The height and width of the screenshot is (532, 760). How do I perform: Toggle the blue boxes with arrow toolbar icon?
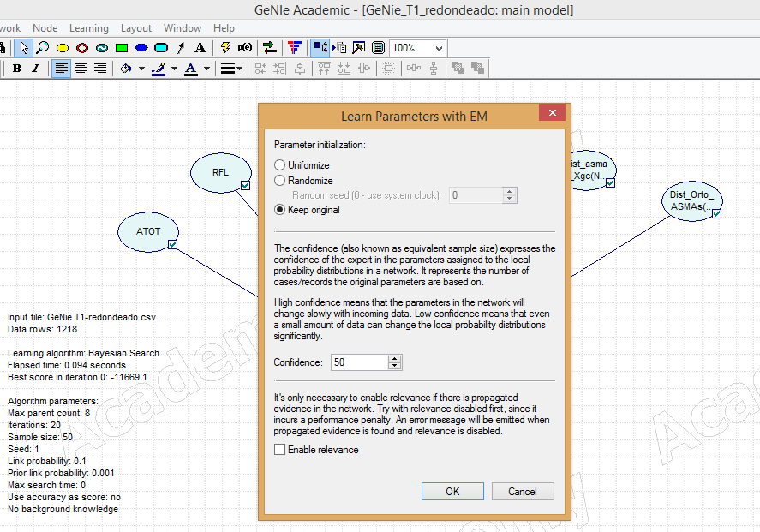320,48
